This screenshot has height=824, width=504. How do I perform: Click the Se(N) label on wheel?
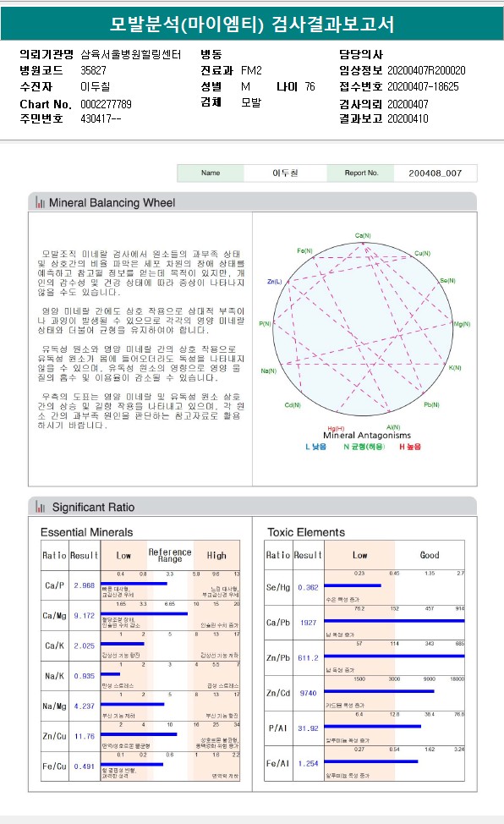(448, 281)
